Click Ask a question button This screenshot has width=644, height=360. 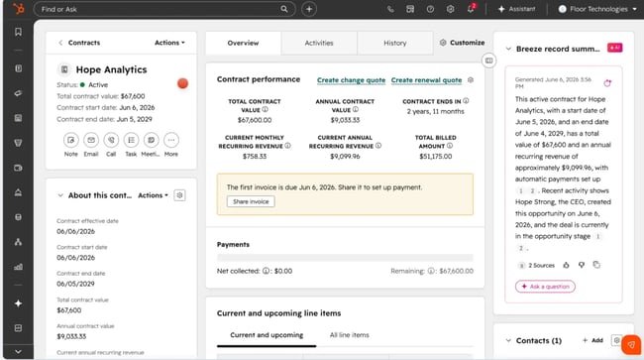[545, 287]
